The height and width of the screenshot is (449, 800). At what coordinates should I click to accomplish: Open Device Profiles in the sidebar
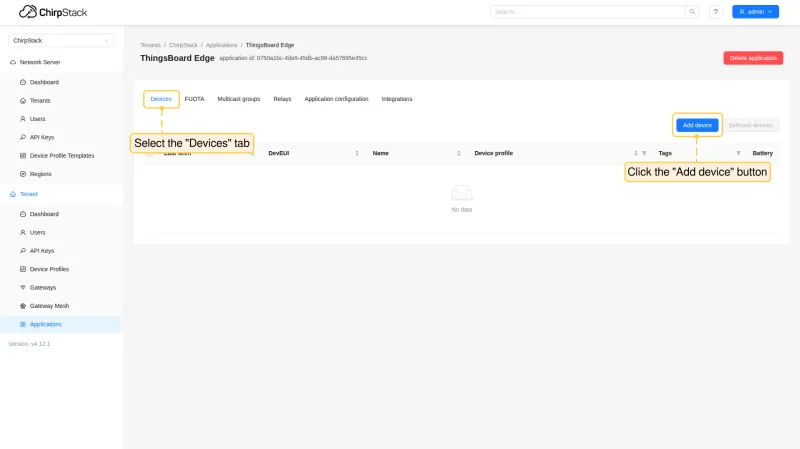pyautogui.click(x=49, y=269)
